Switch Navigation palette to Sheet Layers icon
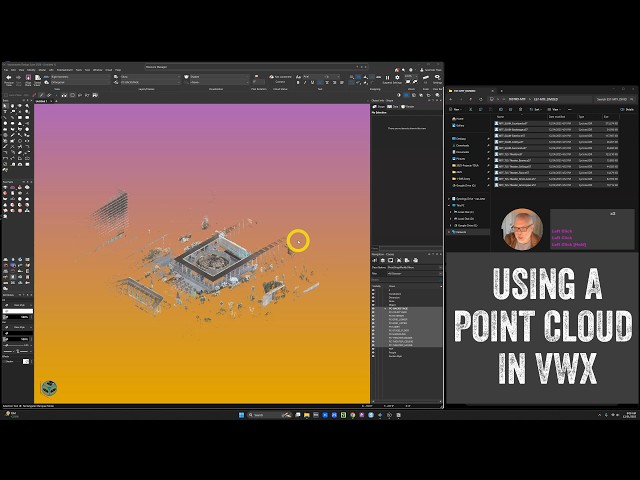Screen dimensions: 640x480 (391, 260)
